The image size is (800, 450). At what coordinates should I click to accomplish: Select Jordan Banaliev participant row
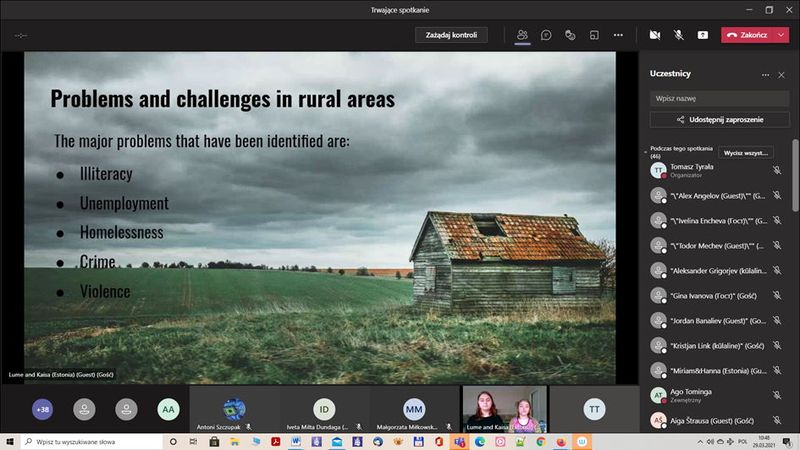717,320
